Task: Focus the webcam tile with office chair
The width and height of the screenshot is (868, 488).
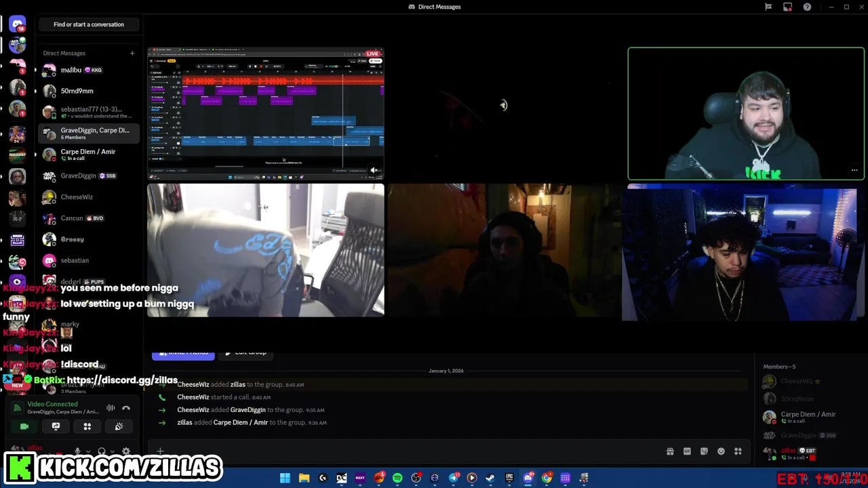Action: click(x=266, y=250)
